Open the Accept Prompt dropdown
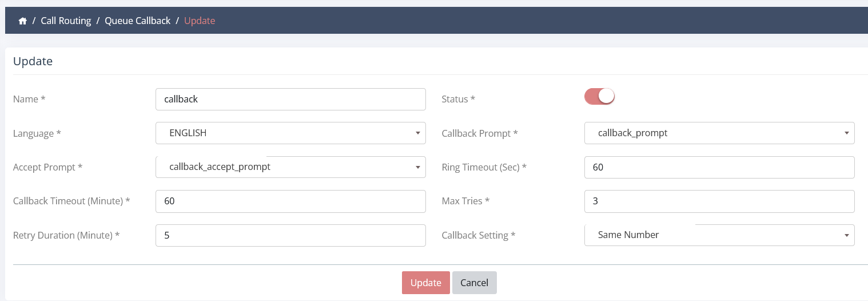The image size is (868, 301). [290, 167]
